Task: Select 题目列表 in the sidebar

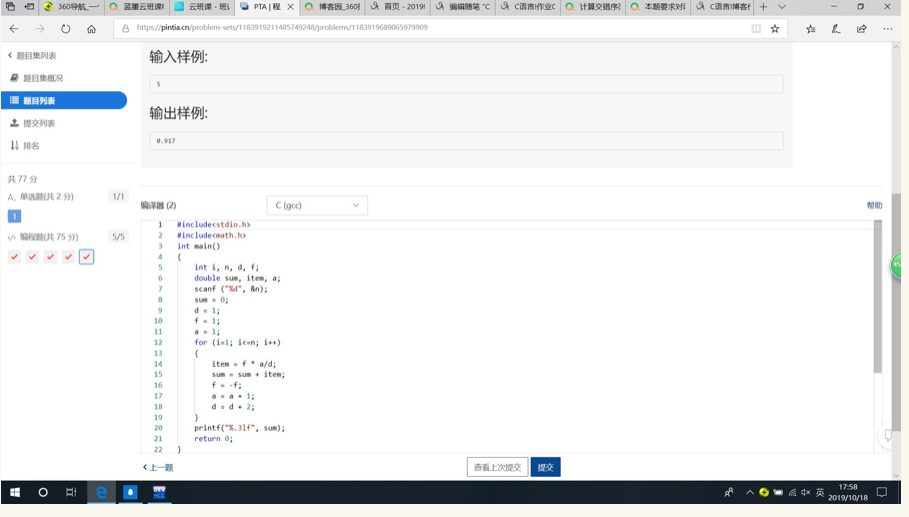Action: [x=64, y=100]
